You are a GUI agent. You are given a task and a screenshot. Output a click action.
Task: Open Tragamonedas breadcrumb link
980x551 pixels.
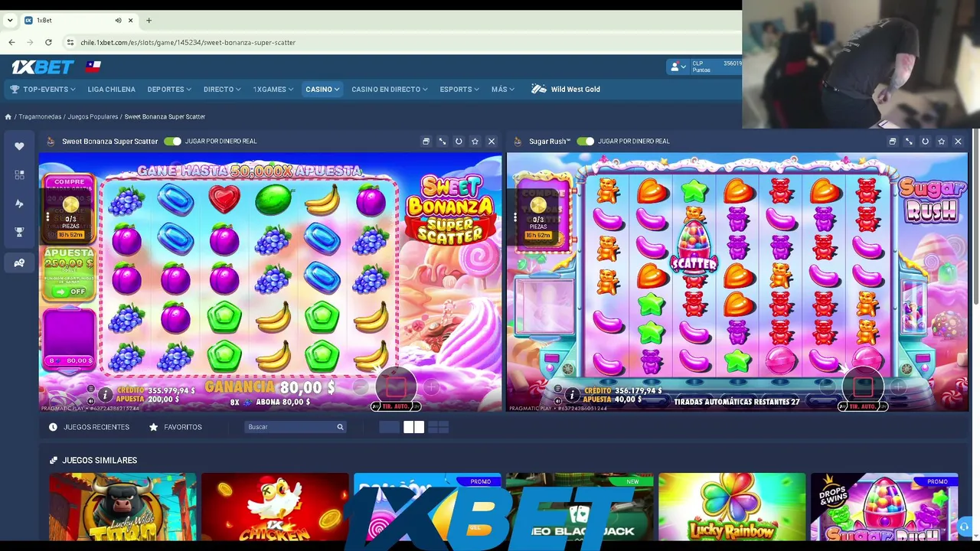pos(40,116)
